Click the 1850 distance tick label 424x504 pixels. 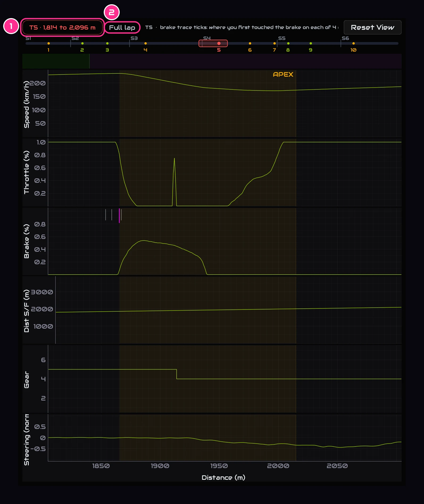click(x=101, y=466)
